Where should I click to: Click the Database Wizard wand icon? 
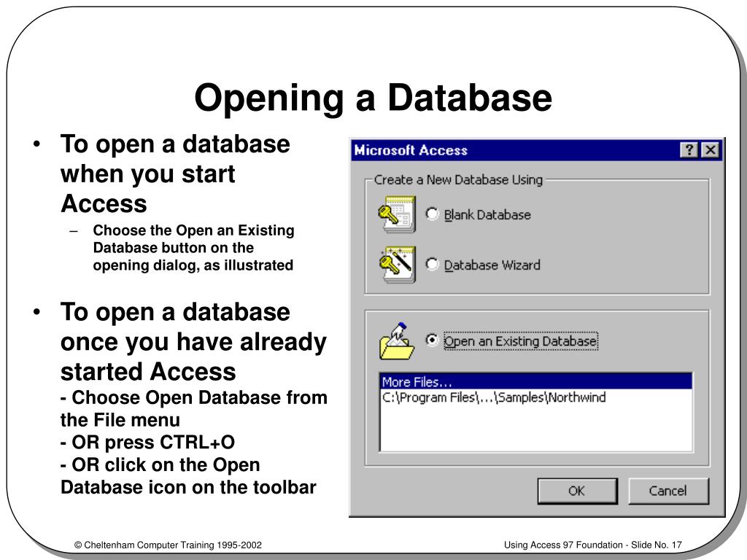(x=397, y=265)
